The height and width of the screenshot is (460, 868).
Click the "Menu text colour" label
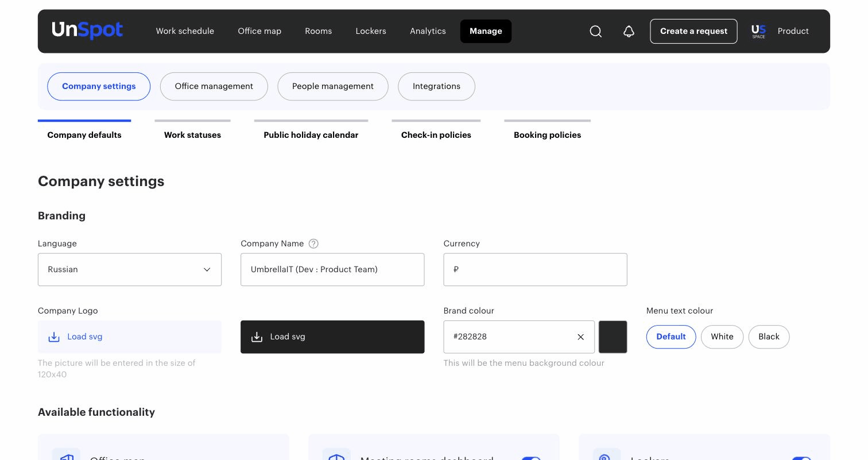click(x=680, y=311)
